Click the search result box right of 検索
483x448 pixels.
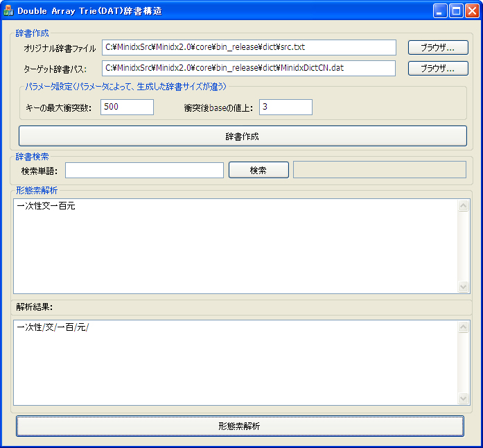[x=380, y=170]
